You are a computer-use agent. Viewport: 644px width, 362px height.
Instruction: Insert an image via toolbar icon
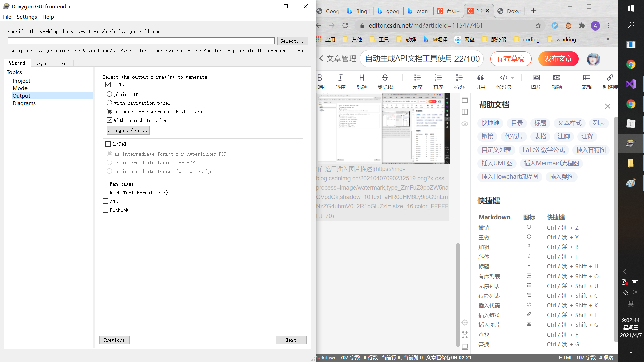(536, 78)
